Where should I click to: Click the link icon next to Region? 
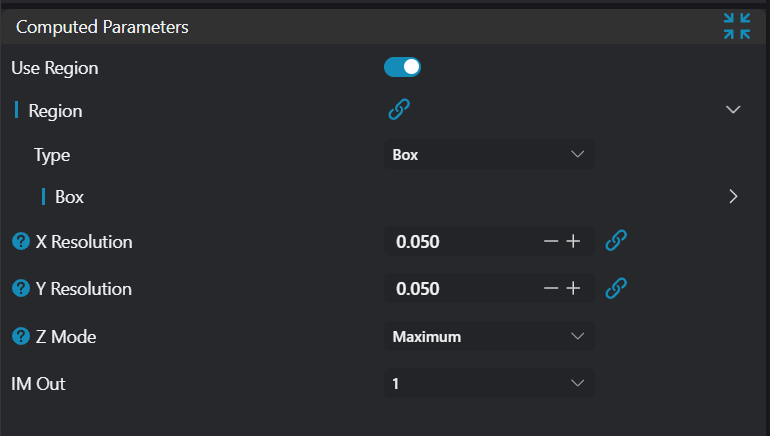coord(399,110)
